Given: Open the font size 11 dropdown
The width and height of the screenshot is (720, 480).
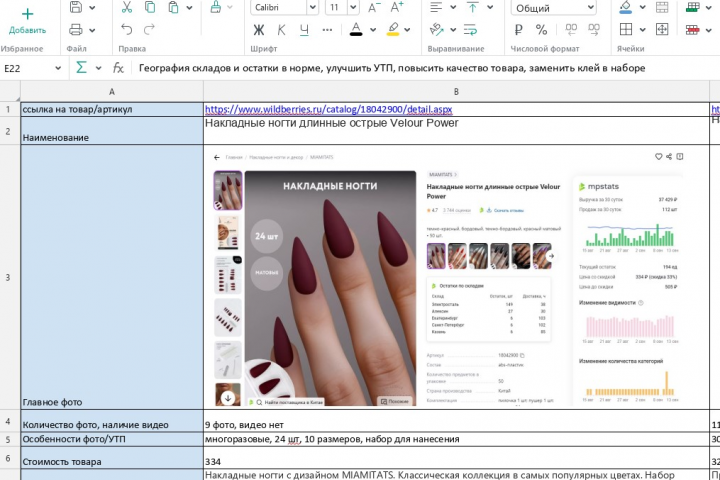Looking at the screenshot, I should (353, 7).
